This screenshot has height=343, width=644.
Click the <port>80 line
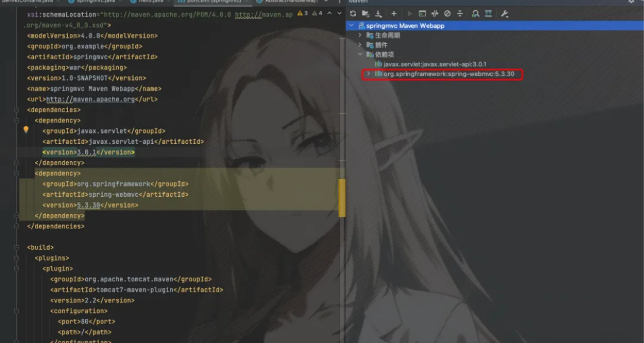86,322
